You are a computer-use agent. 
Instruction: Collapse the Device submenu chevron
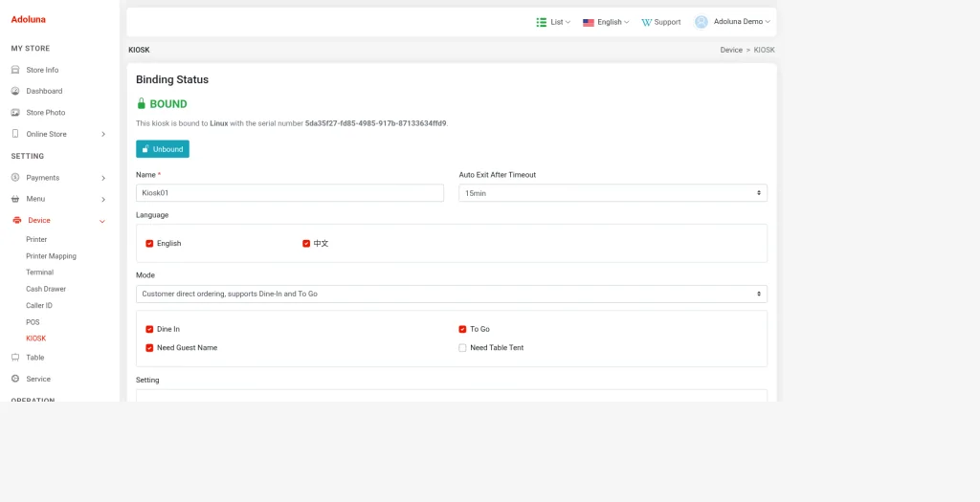pos(102,221)
